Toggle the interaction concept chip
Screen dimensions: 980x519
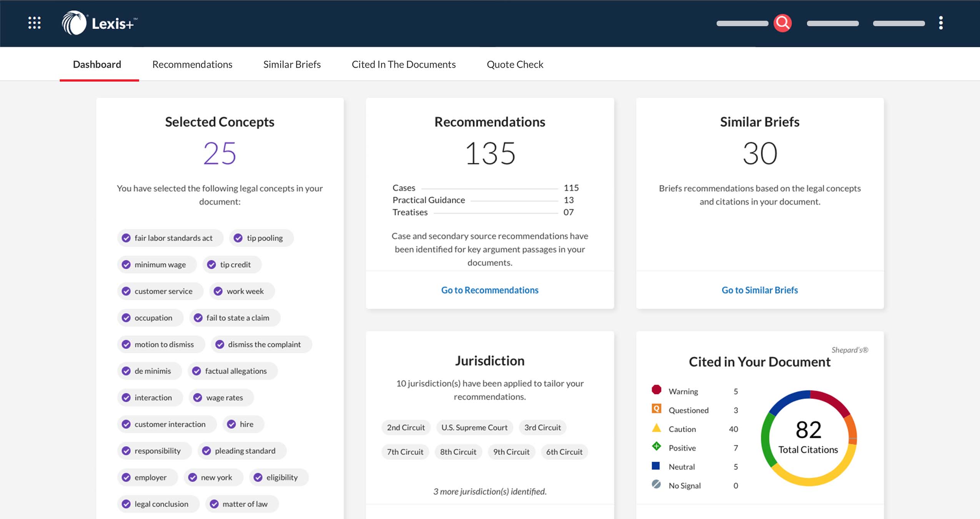click(150, 397)
